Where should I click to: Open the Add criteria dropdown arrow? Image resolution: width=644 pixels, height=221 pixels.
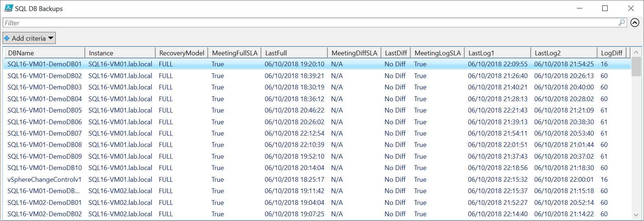[x=51, y=38]
